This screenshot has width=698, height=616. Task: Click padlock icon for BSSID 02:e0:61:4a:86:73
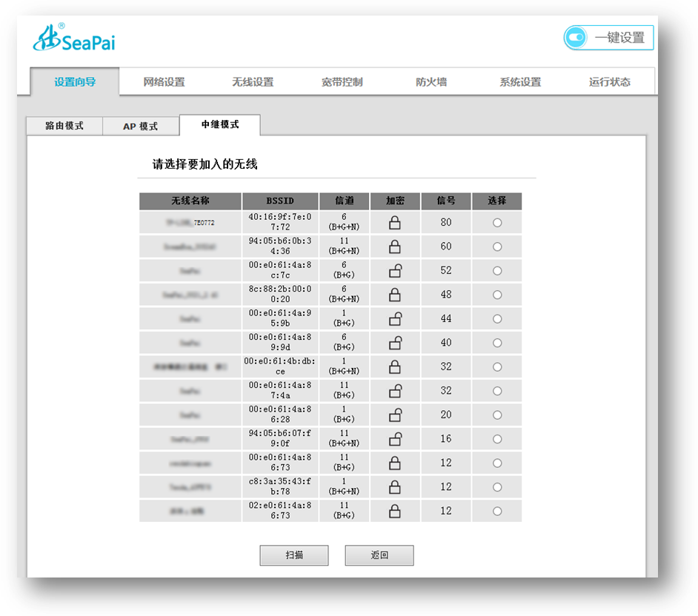(395, 511)
